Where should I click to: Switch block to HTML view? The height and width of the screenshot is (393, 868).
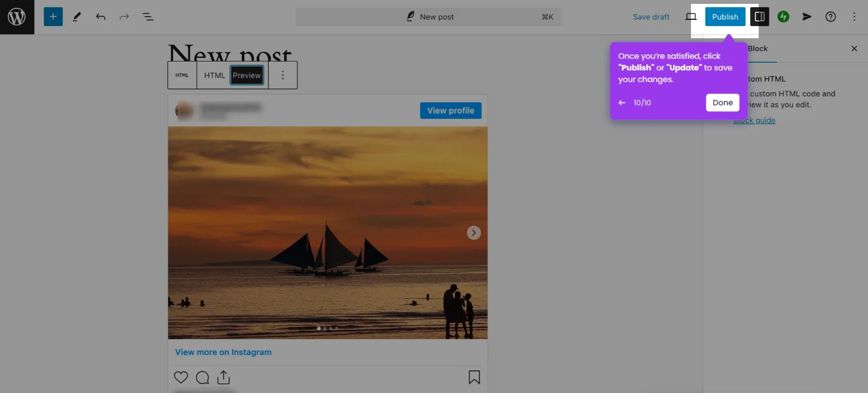point(214,75)
